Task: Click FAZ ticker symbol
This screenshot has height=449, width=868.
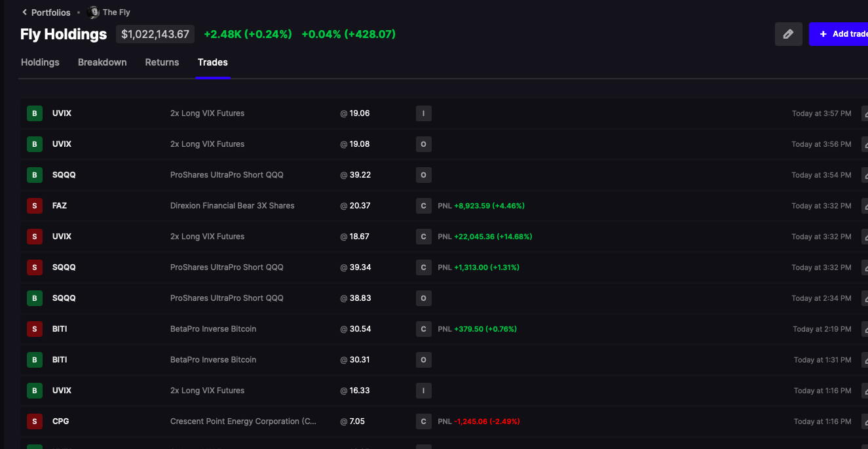Action: 60,206
